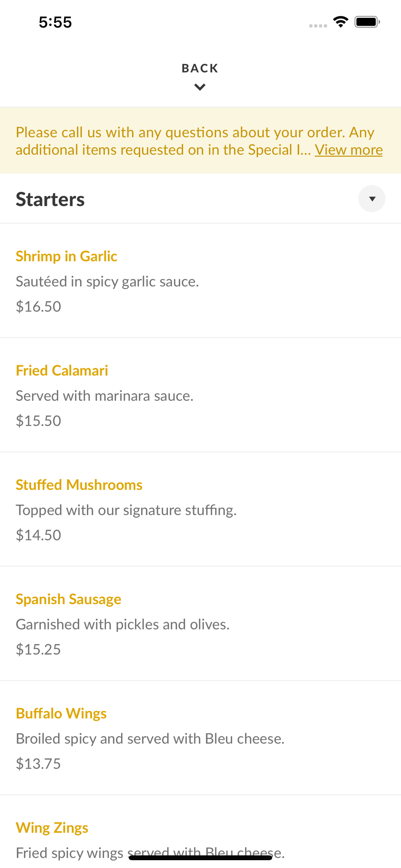Tap the $13.75 Buffalo Wings price
The width and height of the screenshot is (401, 868).
[x=39, y=763]
